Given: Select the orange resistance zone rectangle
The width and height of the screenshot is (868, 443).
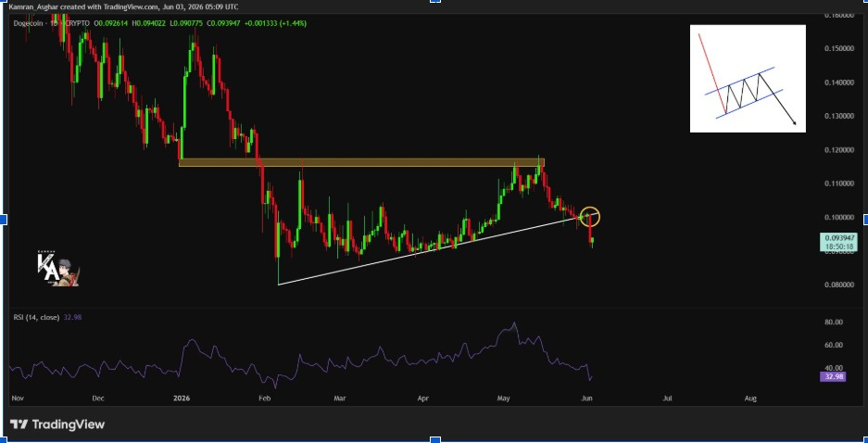Looking at the screenshot, I should 361,163.
